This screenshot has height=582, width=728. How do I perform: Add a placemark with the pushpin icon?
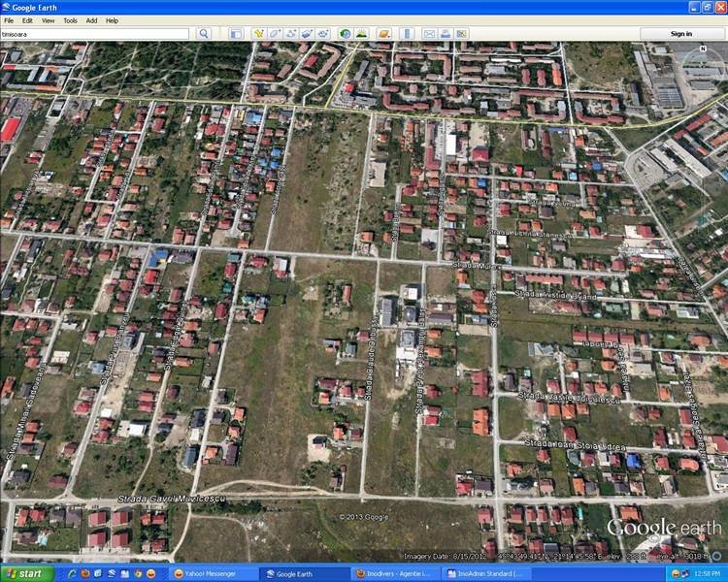click(259, 34)
